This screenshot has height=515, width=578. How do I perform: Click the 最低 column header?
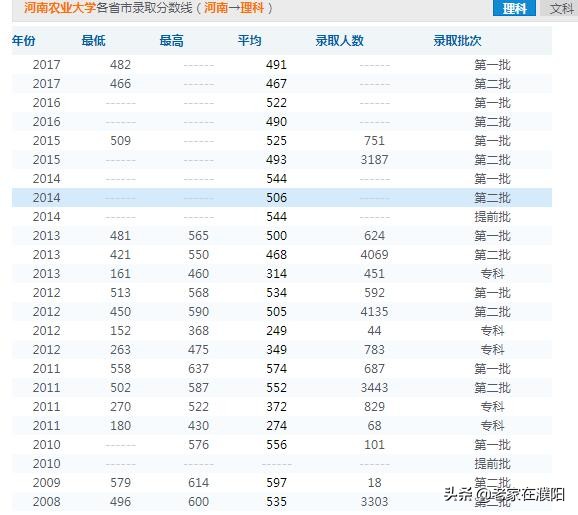93,41
